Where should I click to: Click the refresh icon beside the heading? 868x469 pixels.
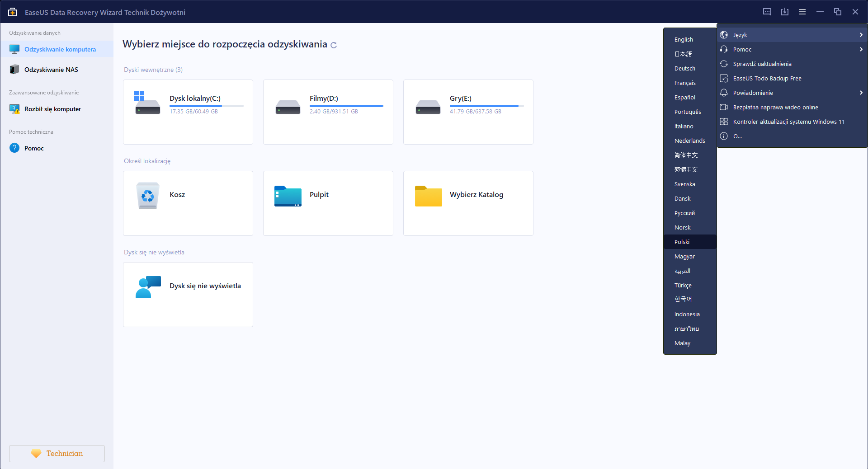[x=334, y=45]
